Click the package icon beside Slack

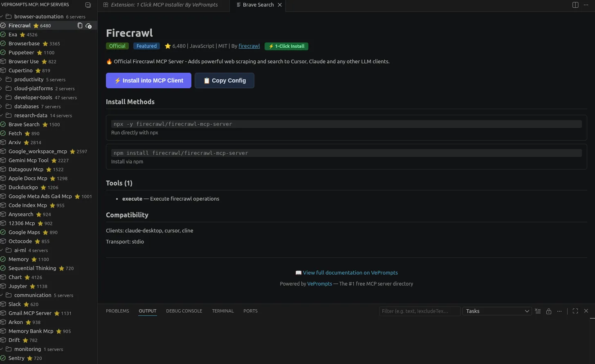click(3, 304)
